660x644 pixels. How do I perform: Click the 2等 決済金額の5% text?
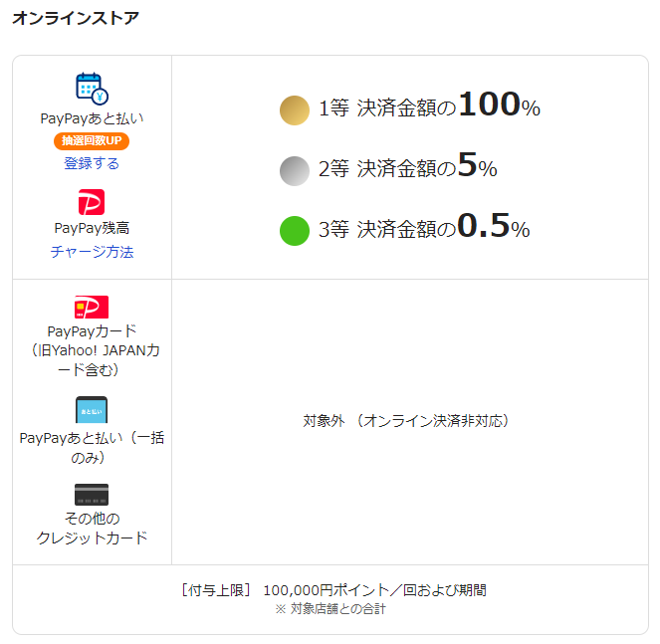tap(408, 165)
